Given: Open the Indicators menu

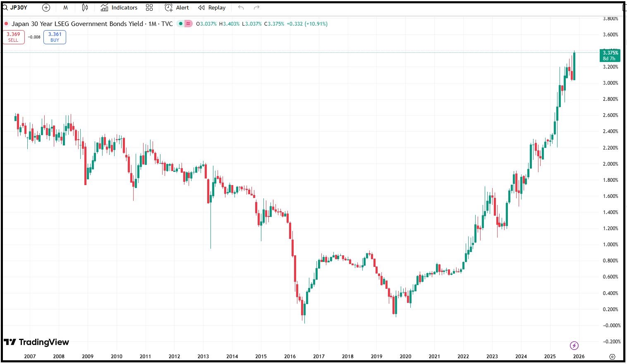Looking at the screenshot, I should (x=119, y=7).
